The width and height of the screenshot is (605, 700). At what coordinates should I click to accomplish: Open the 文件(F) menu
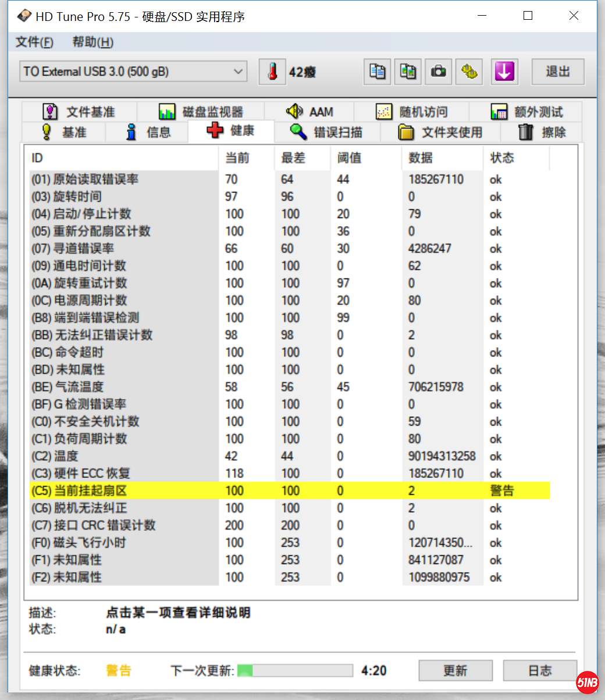click(34, 42)
